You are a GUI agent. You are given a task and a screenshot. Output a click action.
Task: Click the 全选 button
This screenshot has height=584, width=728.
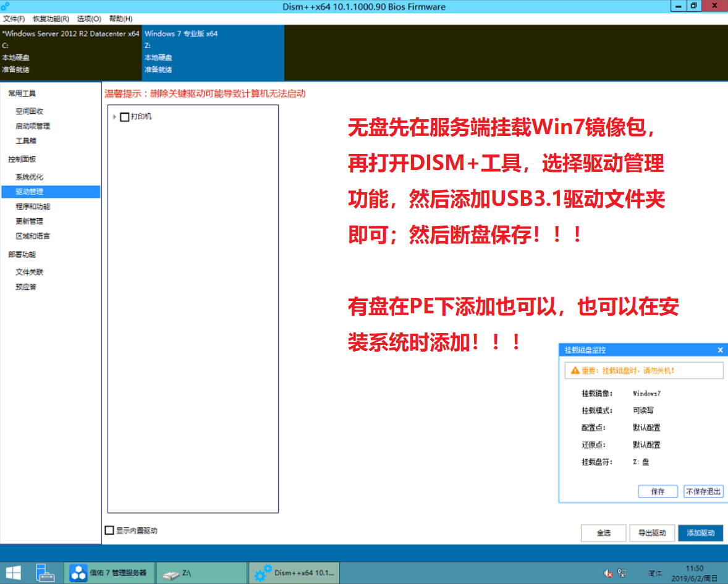click(604, 533)
